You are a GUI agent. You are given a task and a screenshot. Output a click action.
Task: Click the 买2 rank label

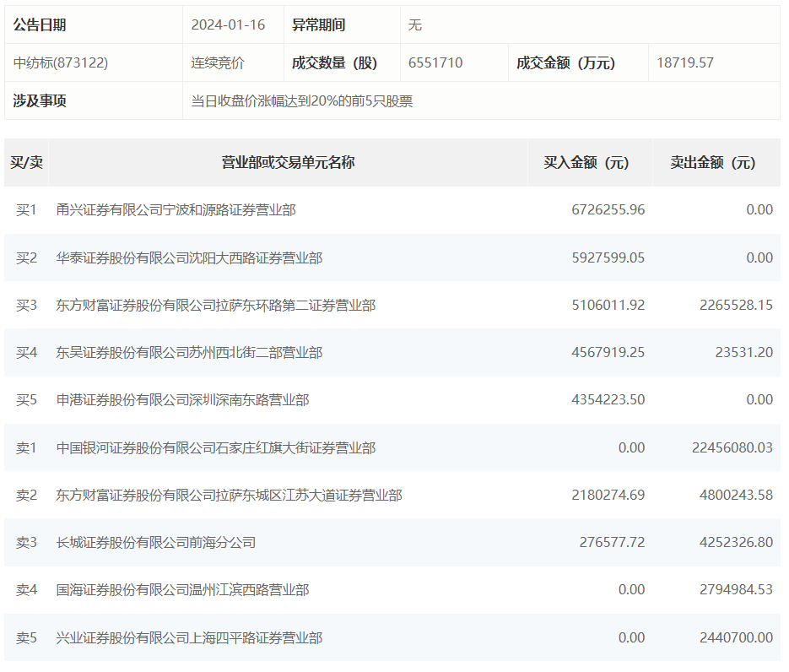pyautogui.click(x=26, y=257)
